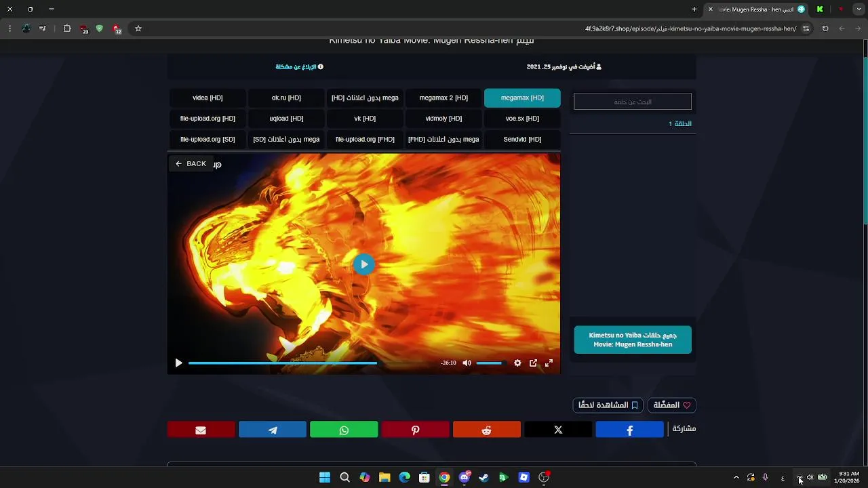Seek on the video progress bar
This screenshot has width=868, height=488.
click(313, 363)
